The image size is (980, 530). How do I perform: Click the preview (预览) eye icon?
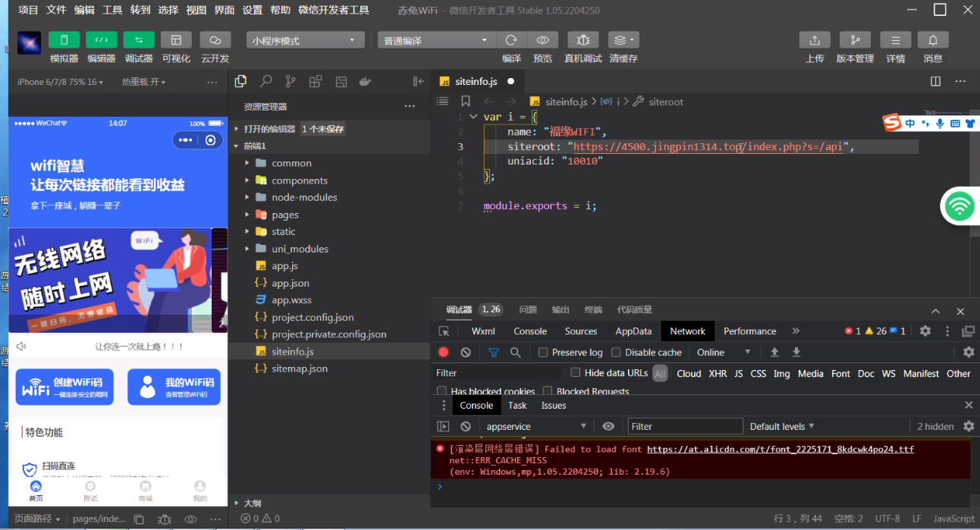point(542,40)
